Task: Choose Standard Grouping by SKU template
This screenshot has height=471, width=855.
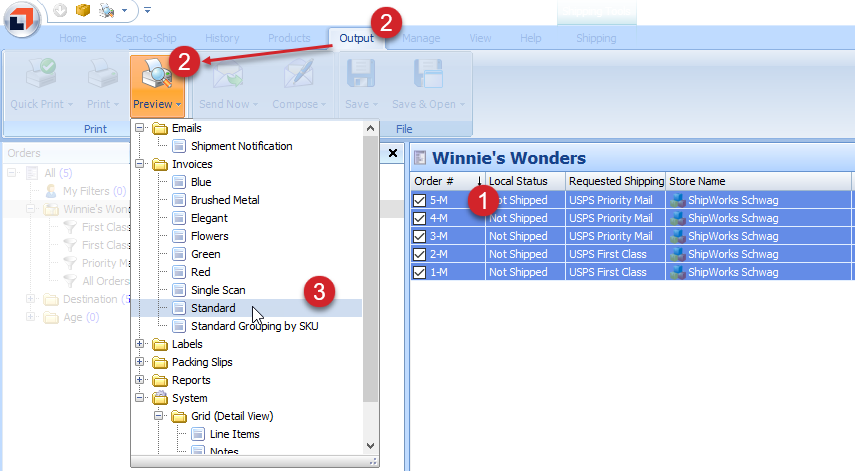Action: pyautogui.click(x=254, y=326)
